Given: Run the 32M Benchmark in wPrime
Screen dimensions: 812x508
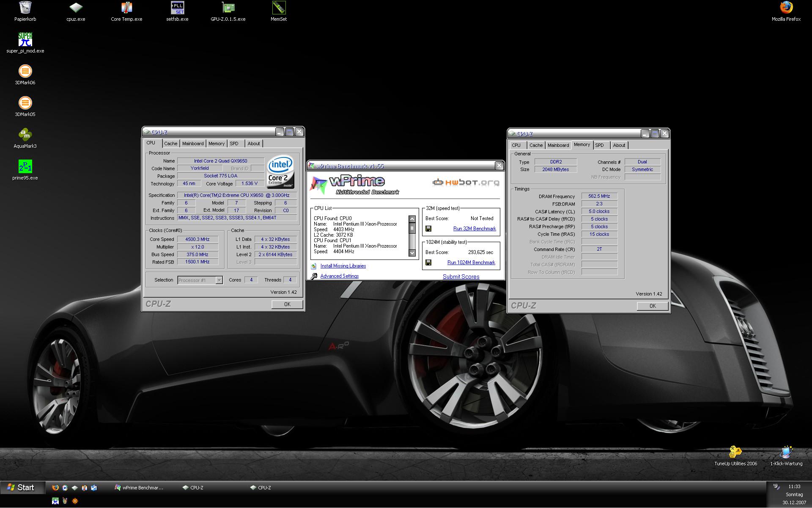Looking at the screenshot, I should click(475, 229).
